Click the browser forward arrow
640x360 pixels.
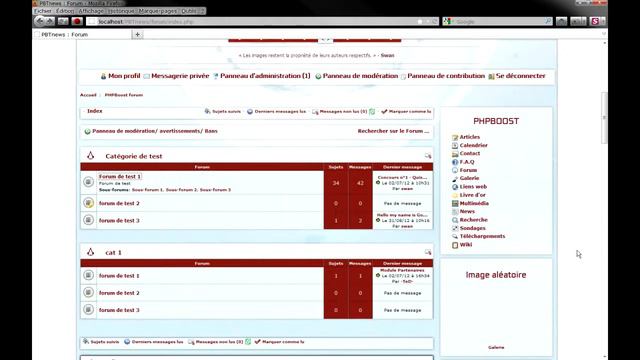coord(50,21)
